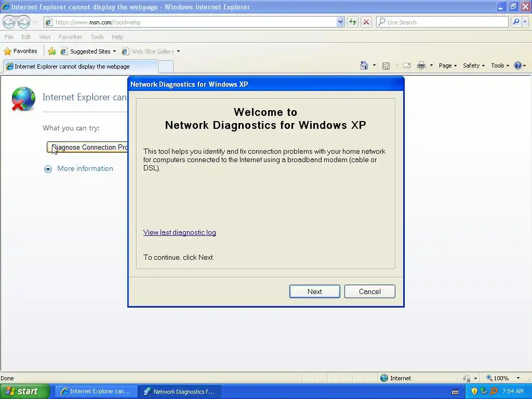
Task: Click the orange magnifier tray icon
Action: [x=494, y=391]
